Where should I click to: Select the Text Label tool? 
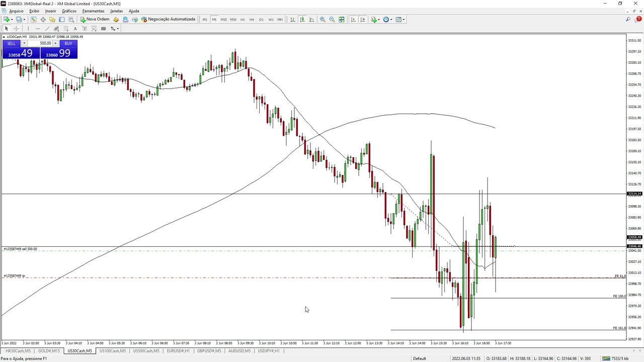pos(85,29)
